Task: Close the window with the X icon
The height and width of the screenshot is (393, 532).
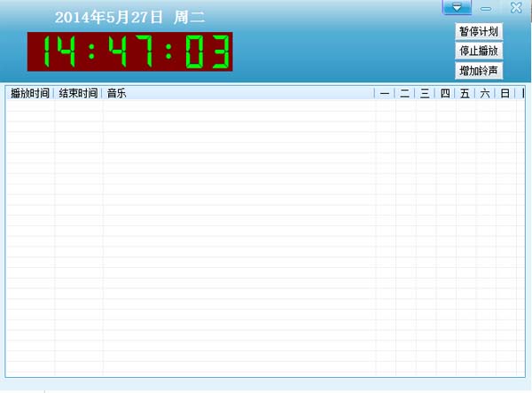Action: [x=516, y=7]
